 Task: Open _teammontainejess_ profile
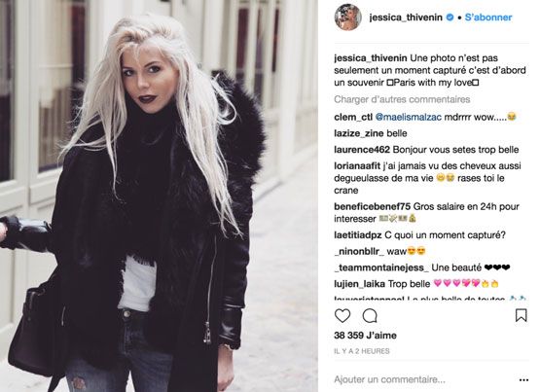[381, 267]
